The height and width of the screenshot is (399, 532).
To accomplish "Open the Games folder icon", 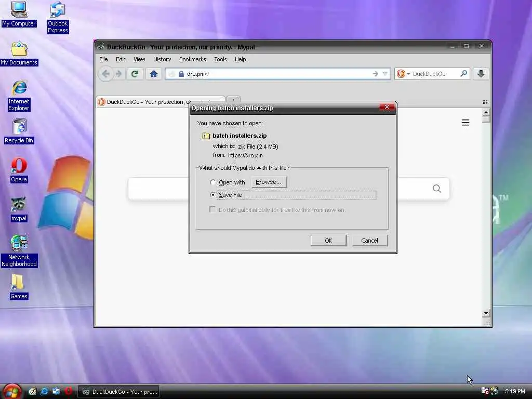I will pos(19,287).
